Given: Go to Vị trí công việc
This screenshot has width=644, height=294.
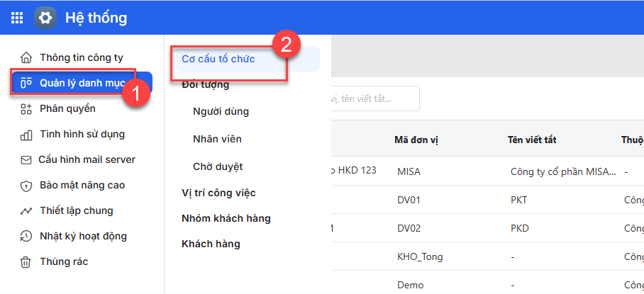Looking at the screenshot, I should point(218,193).
